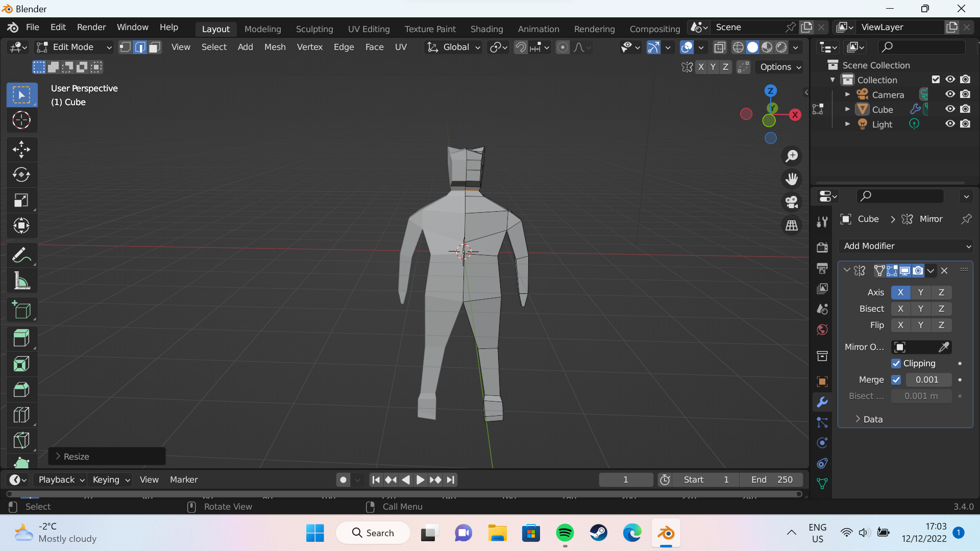The width and height of the screenshot is (980, 551).
Task: Toggle Flip X button
Action: tap(900, 325)
